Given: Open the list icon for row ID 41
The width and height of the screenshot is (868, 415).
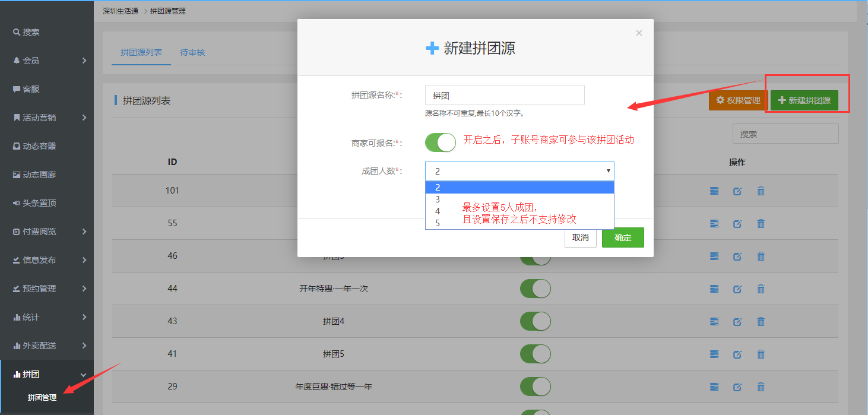Looking at the screenshot, I should click(714, 354).
